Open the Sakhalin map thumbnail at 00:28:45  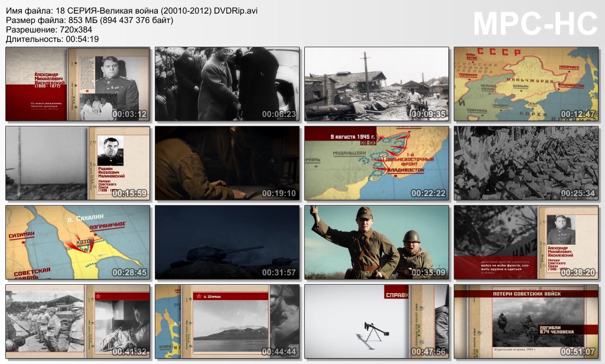[x=78, y=242]
